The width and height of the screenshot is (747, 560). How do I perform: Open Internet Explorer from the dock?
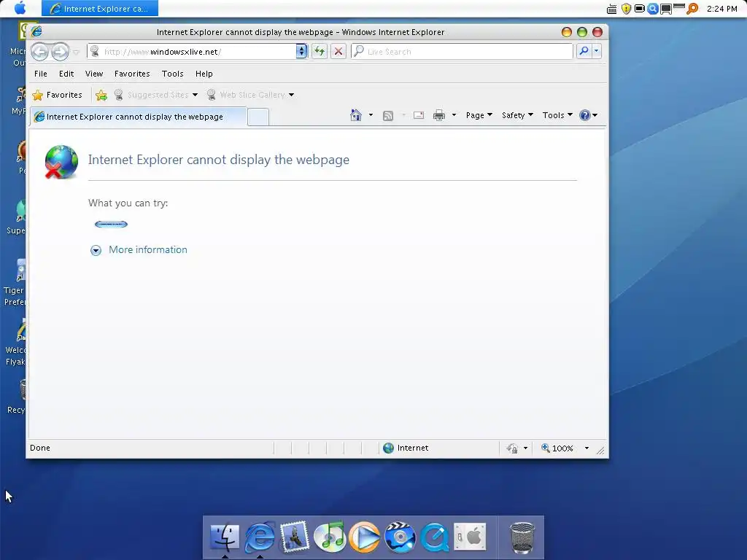click(260, 537)
